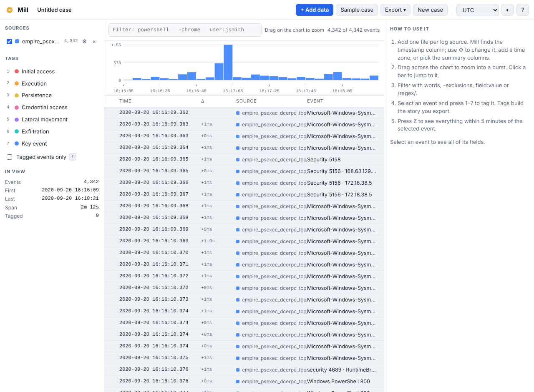
Task: Open help with the question mark button
Action: tap(523, 10)
